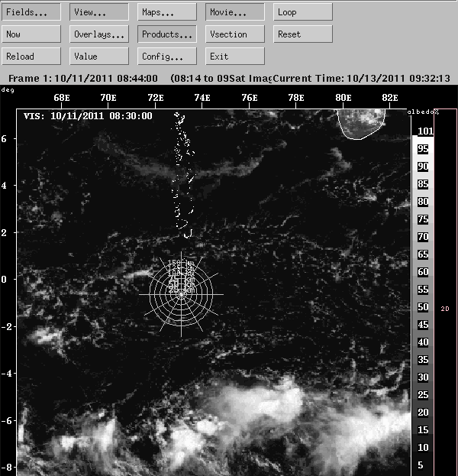Click the 2D label in right panel

445,309
